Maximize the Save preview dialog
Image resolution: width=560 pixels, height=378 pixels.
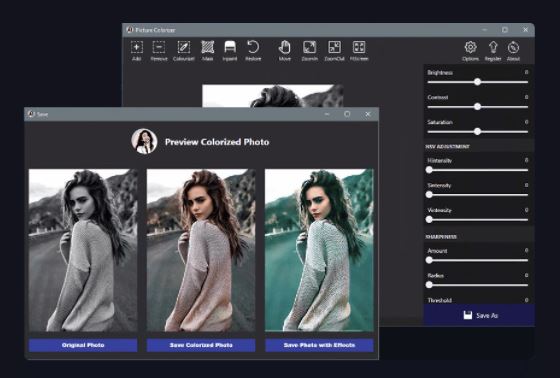click(347, 114)
